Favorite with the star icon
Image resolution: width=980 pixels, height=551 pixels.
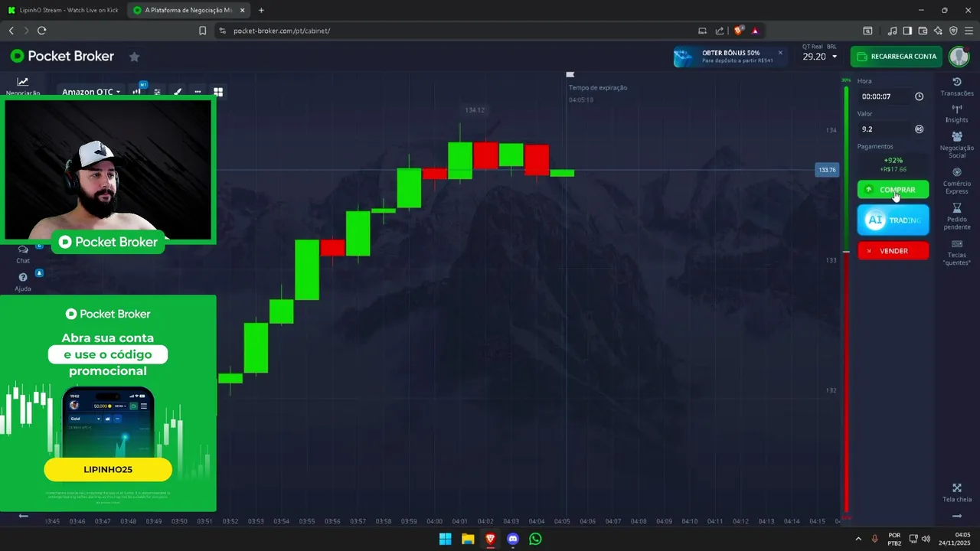(134, 57)
